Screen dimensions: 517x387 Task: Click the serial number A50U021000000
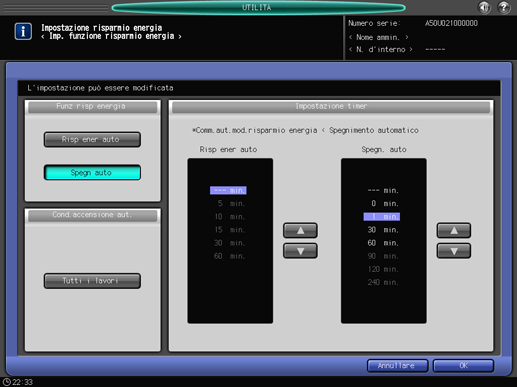click(x=451, y=23)
